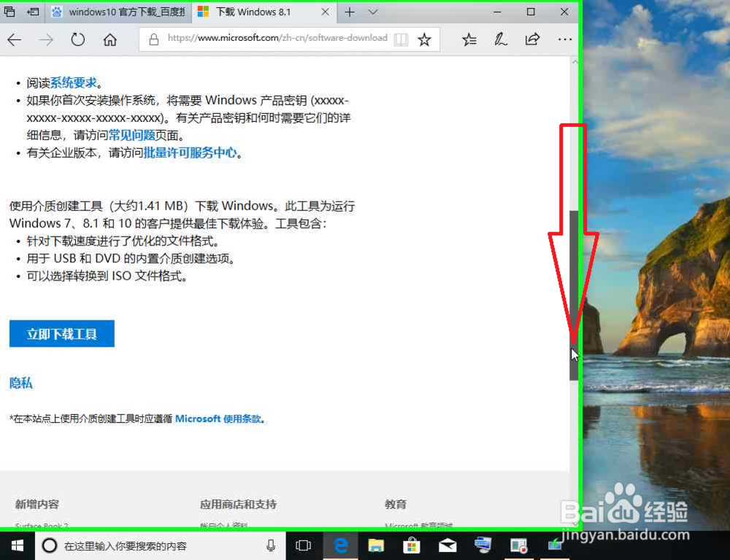Open the 批量许可服务中心 link

[x=190, y=152]
